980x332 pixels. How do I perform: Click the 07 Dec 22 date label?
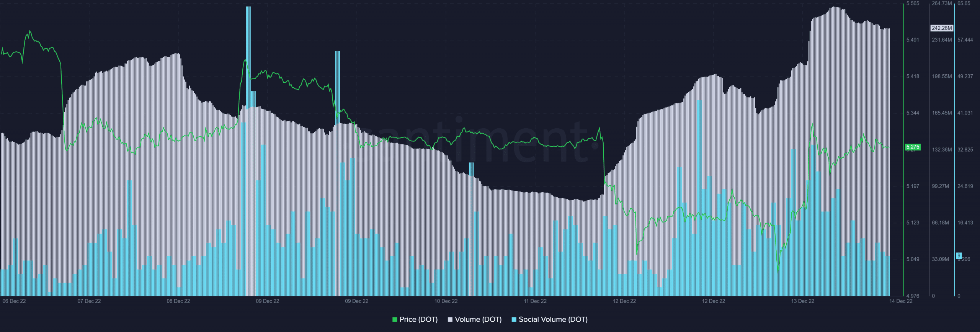tap(89, 301)
